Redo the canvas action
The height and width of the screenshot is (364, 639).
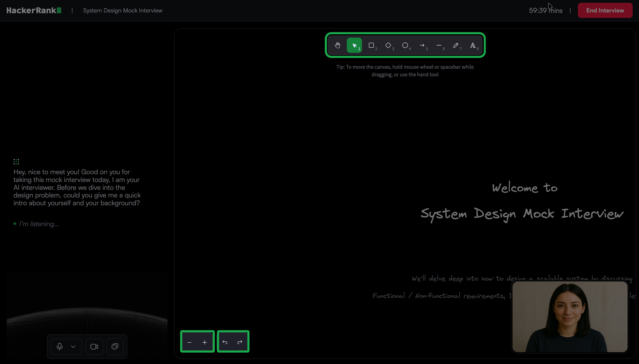[240, 342]
